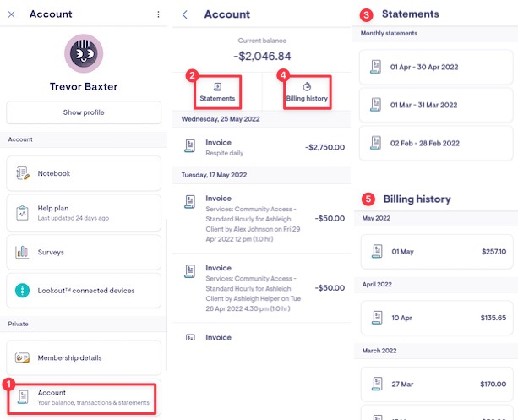Switch to the Statements tab
The height and width of the screenshot is (420, 518).
coord(217,91)
